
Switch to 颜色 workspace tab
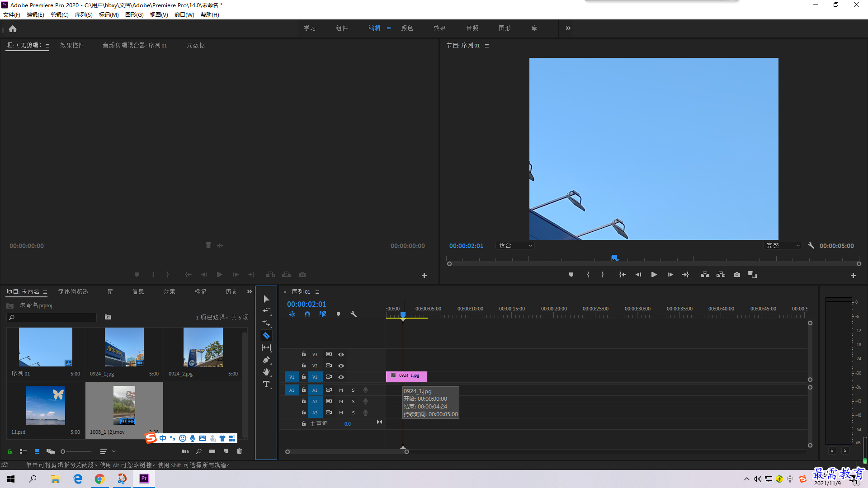[407, 28]
